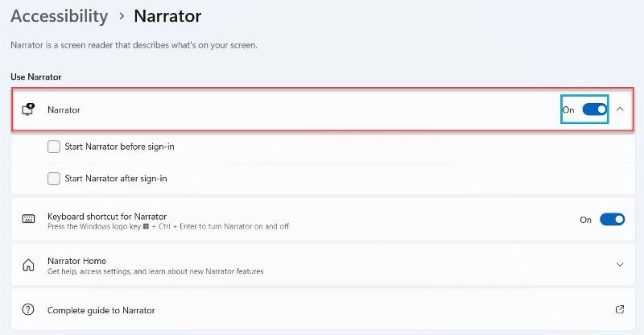Click the Narrator screen reader icon
This screenshot has height=335, width=644.
(28, 110)
